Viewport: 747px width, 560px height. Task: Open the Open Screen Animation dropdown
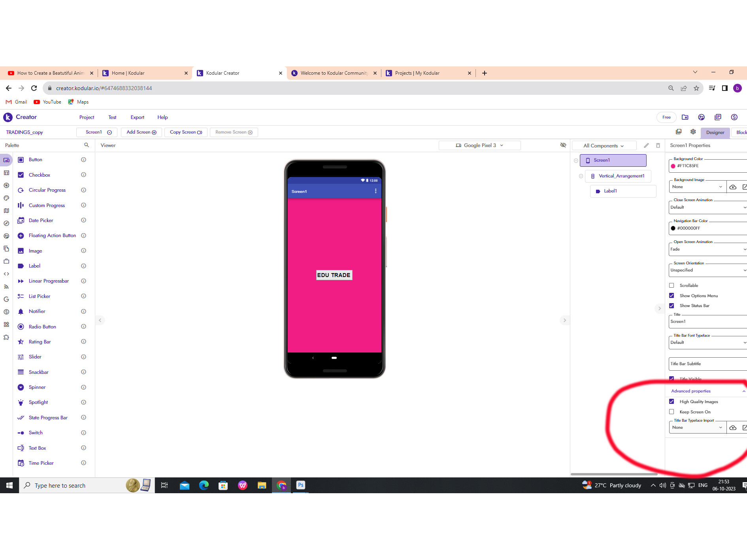[x=707, y=249]
